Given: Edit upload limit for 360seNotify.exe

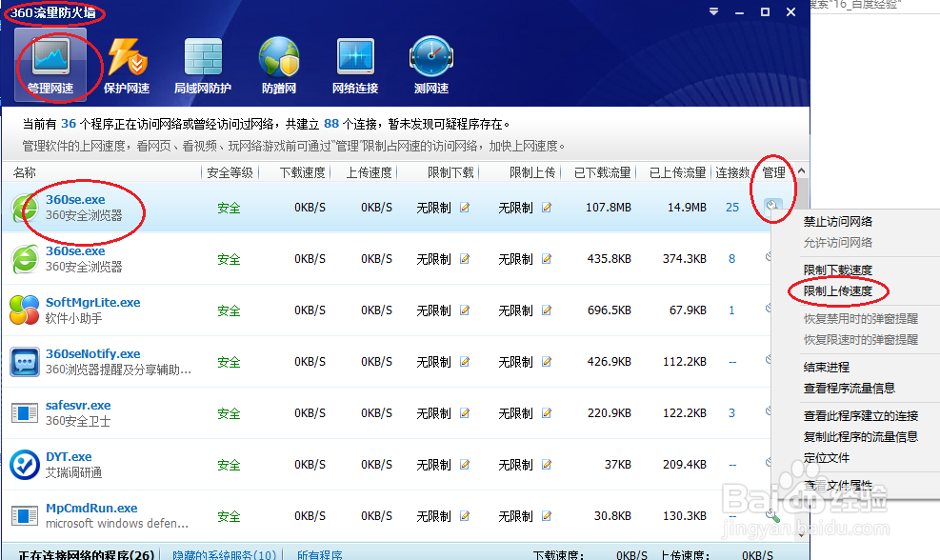Looking at the screenshot, I should click(x=546, y=362).
